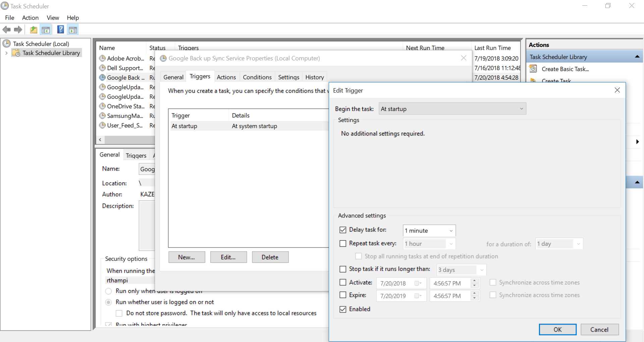
Task: Click the SamsungMa task clock icon
Action: (x=102, y=116)
